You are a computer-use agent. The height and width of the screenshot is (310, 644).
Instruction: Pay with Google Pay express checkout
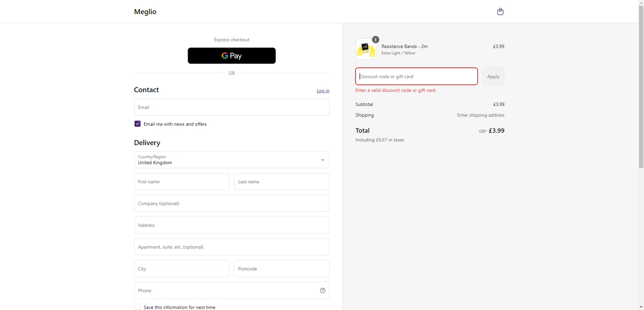coord(231,56)
